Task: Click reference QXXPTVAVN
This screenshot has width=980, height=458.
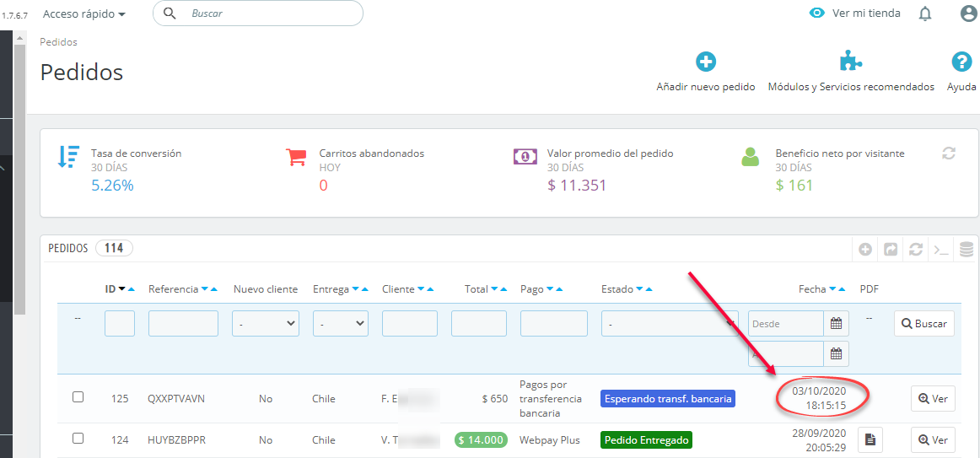Action: point(175,399)
